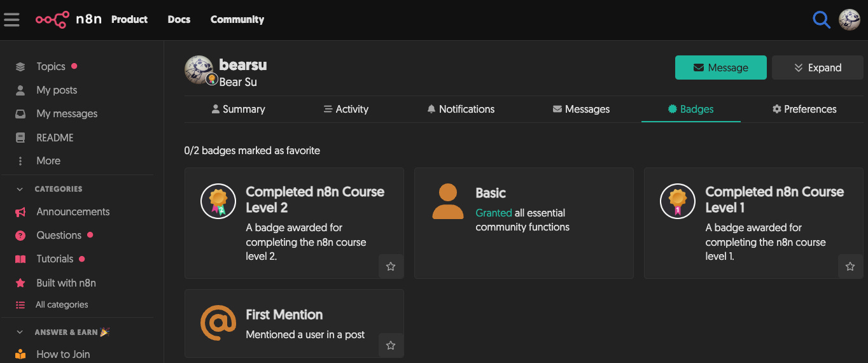868x363 pixels.
Task: Open My messages in sidebar
Action: point(67,113)
